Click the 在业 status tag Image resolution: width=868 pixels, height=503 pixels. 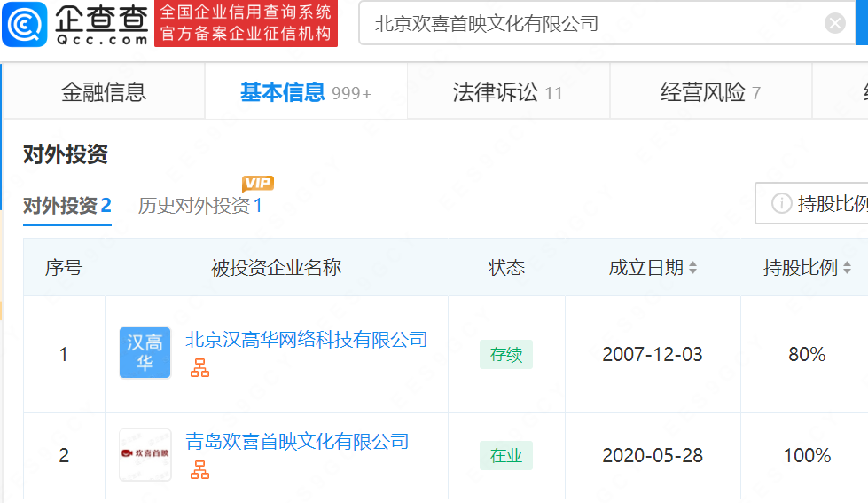point(506,455)
